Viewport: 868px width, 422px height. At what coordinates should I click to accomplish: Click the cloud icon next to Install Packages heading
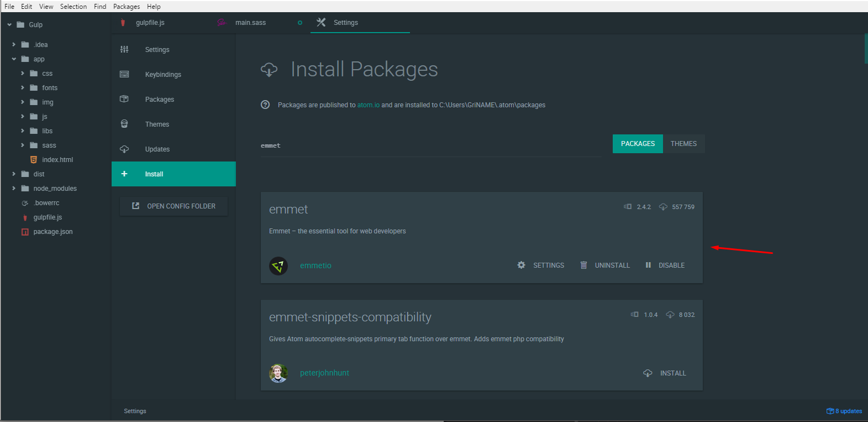coord(269,70)
